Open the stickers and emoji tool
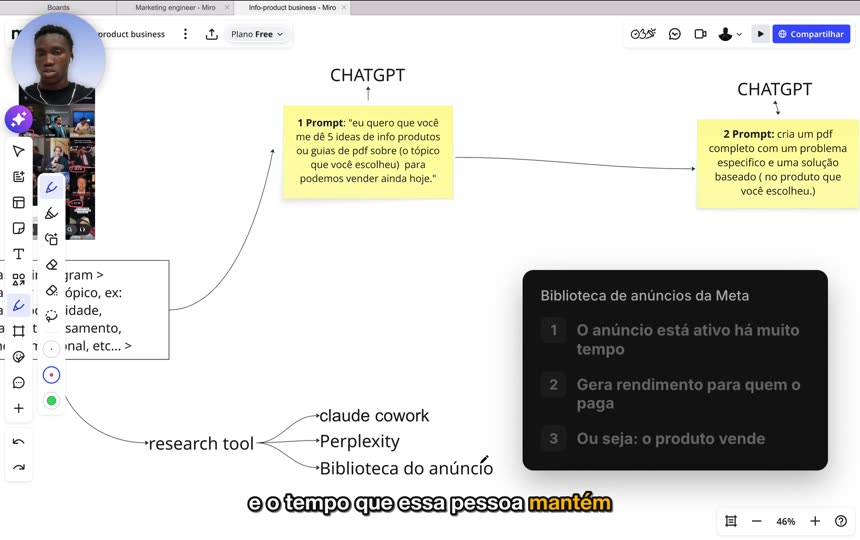 [19, 357]
